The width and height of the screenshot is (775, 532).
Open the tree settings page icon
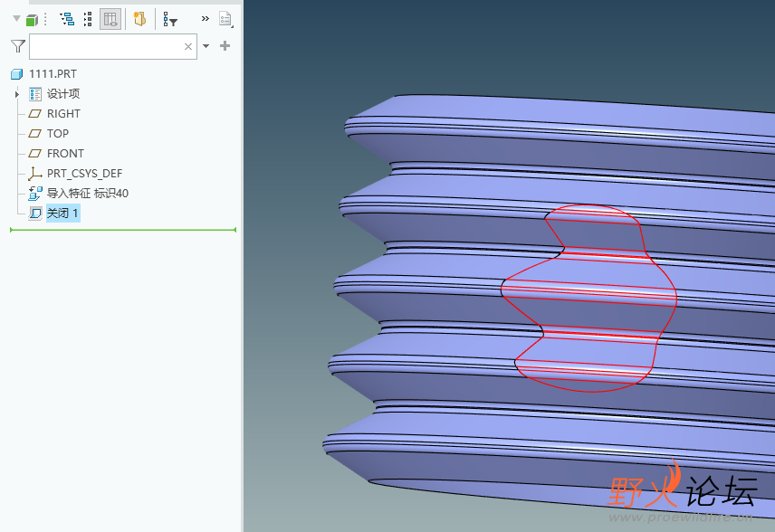point(225,19)
